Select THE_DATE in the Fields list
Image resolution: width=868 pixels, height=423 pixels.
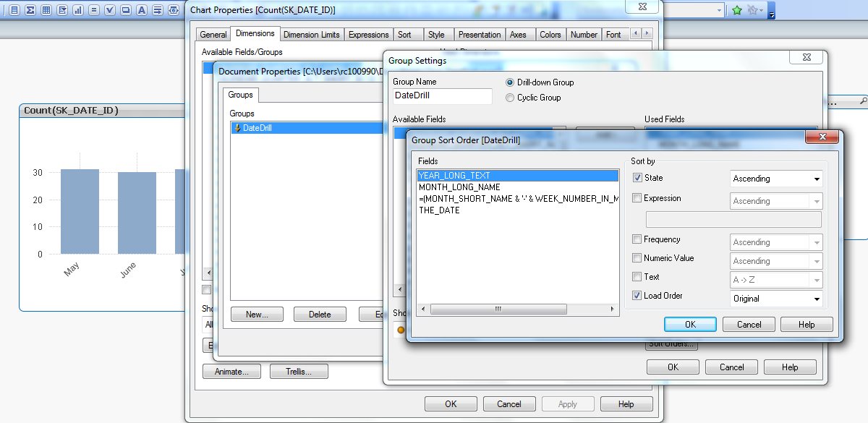point(518,210)
